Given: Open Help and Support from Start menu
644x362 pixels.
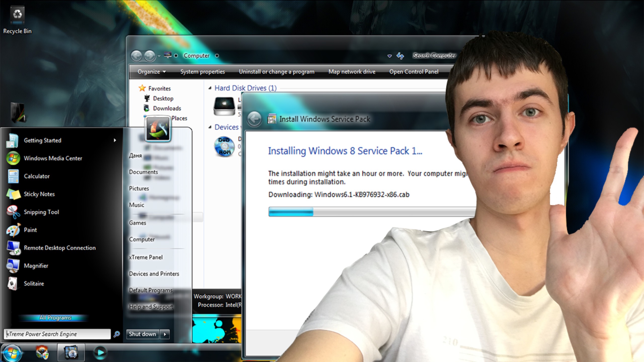Looking at the screenshot, I should click(151, 307).
